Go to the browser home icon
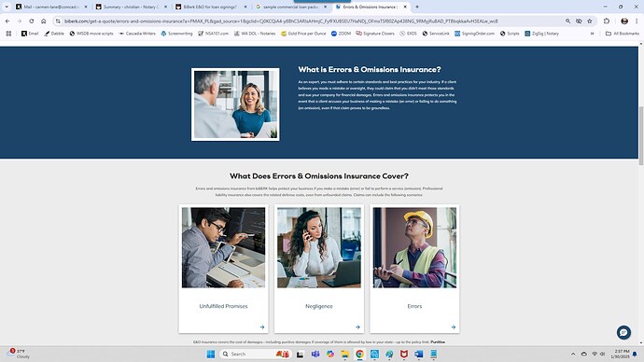644x362 pixels. pyautogui.click(x=44, y=21)
